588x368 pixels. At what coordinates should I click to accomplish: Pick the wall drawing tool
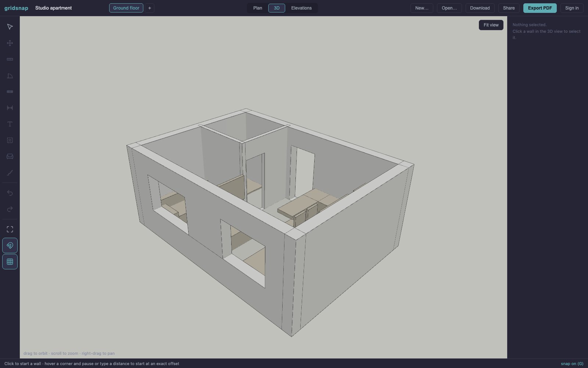[10, 59]
